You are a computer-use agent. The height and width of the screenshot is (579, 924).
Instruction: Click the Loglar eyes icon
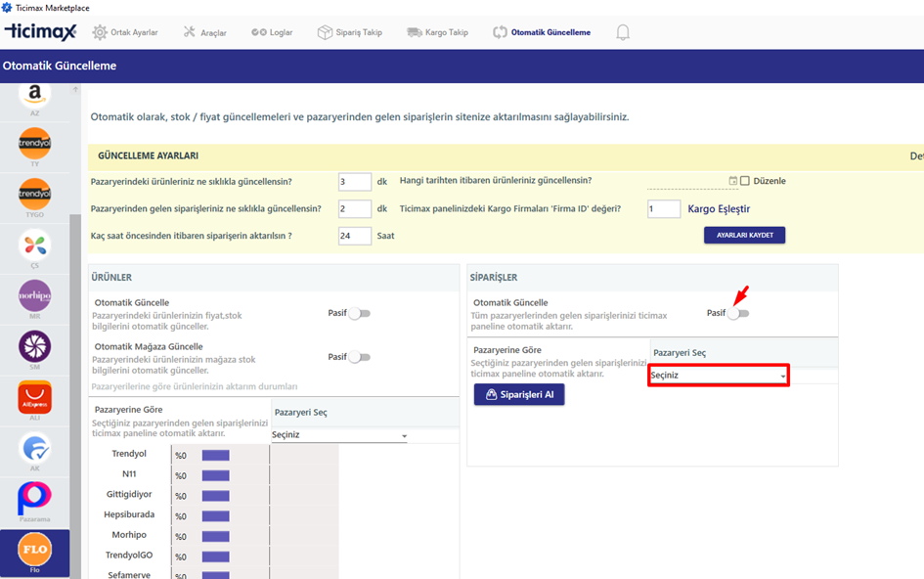tap(259, 32)
